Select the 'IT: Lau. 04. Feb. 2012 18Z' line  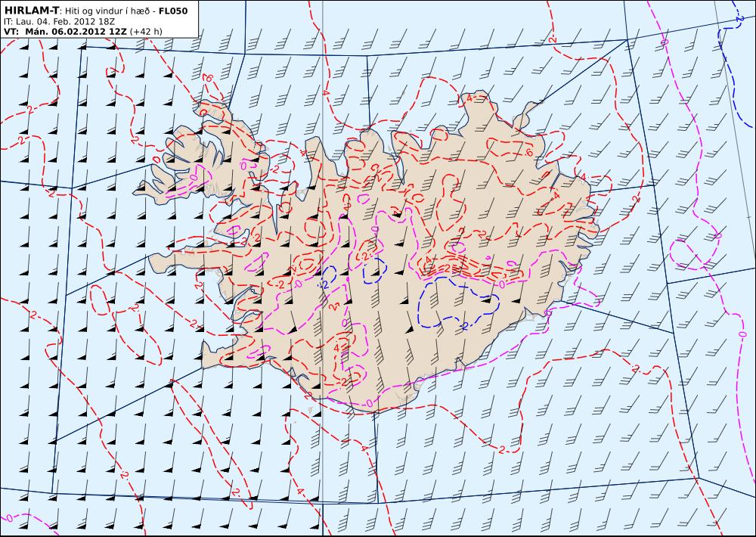point(59,22)
